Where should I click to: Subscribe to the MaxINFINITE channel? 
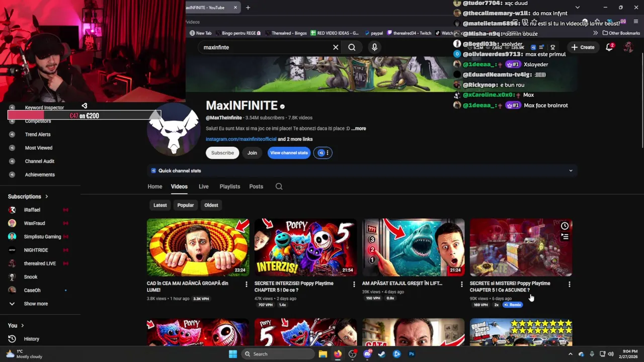pyautogui.click(x=222, y=153)
